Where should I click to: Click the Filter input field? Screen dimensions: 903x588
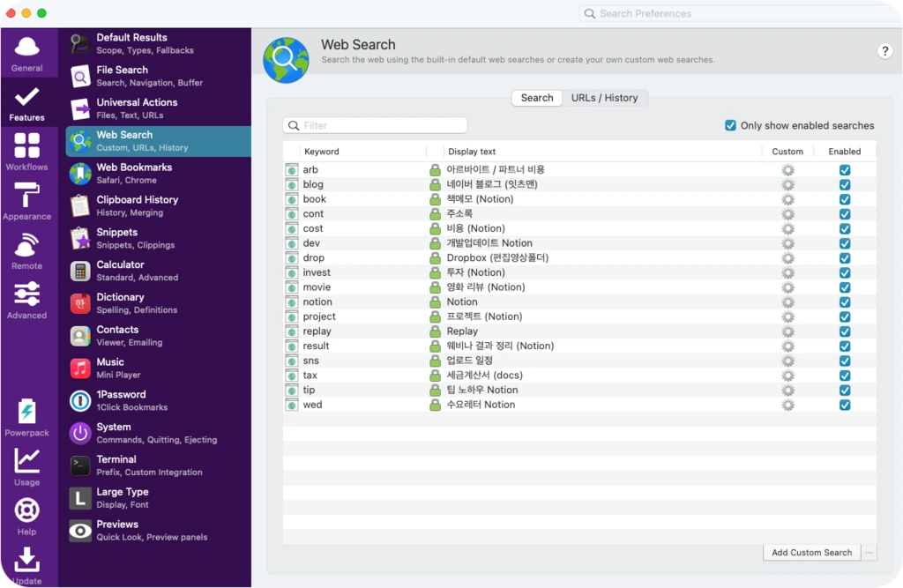click(x=375, y=125)
